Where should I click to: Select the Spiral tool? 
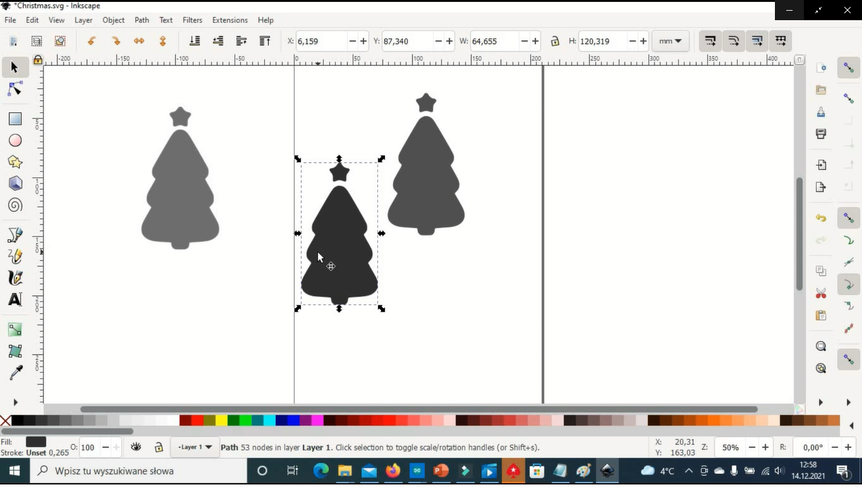tap(15, 205)
